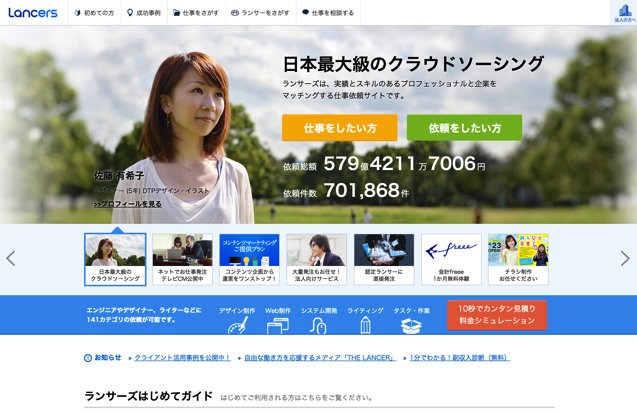Go to next carousel slide arrow
This screenshot has height=414, width=637.
click(625, 258)
